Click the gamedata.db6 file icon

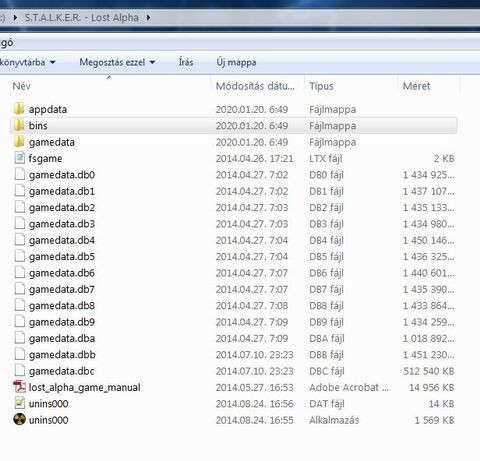[x=20, y=272]
